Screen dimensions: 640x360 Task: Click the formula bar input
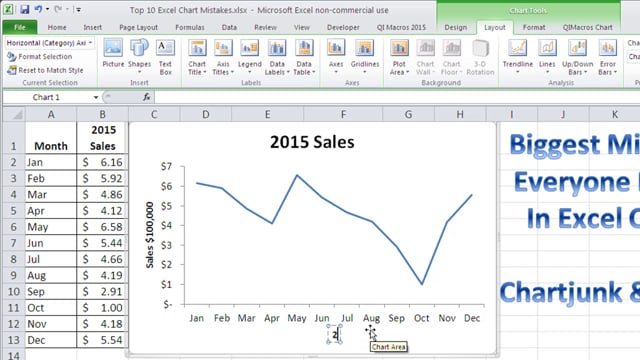point(396,97)
